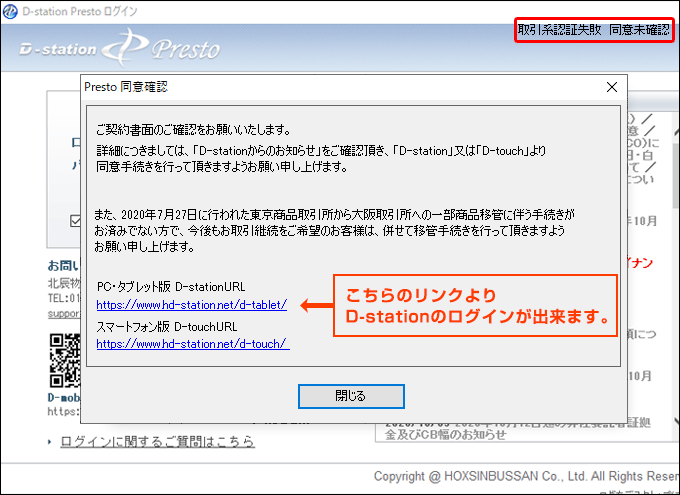Click the small triangle bullet before ログインに関するご質問

(51, 442)
